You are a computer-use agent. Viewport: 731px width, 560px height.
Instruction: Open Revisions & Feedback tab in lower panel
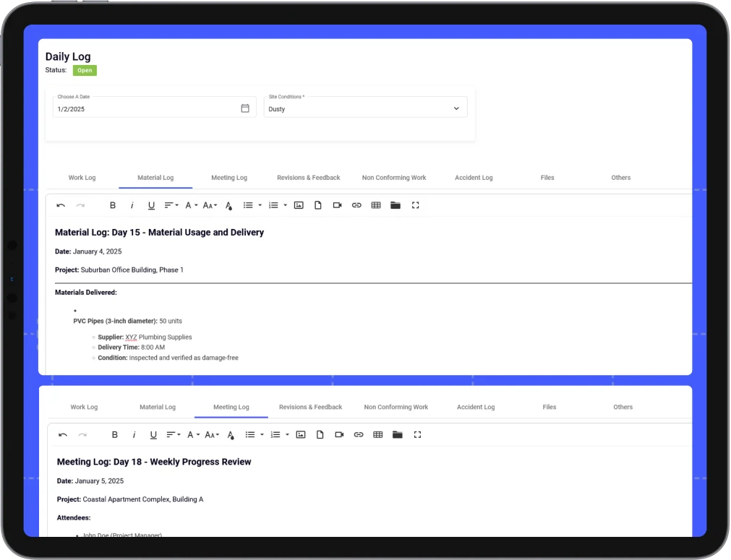(310, 408)
